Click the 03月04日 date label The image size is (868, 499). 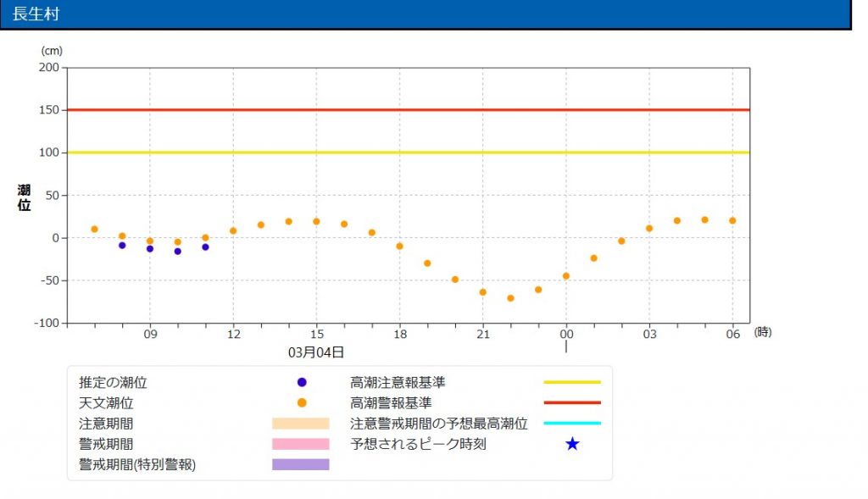coord(316,352)
